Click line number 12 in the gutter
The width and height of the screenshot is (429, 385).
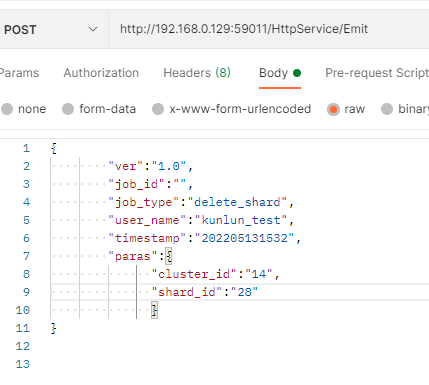tap(23, 346)
